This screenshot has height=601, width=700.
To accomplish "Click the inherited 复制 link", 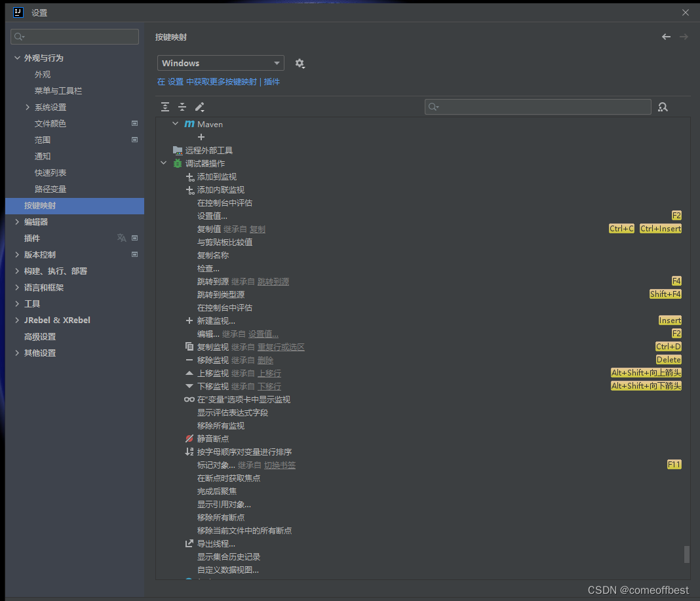I will [257, 229].
